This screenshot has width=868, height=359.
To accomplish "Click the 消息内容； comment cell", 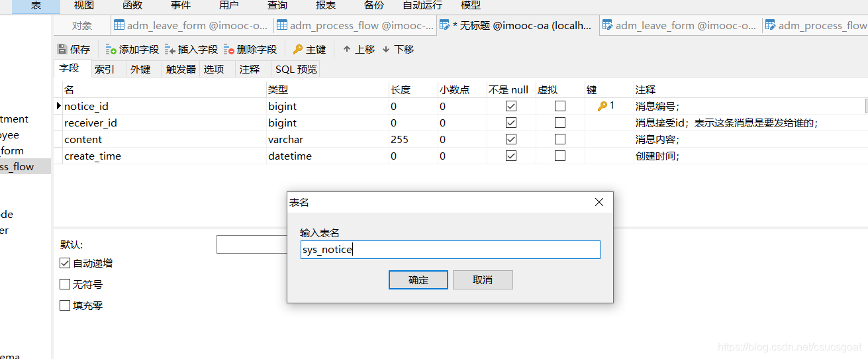I will click(x=750, y=139).
